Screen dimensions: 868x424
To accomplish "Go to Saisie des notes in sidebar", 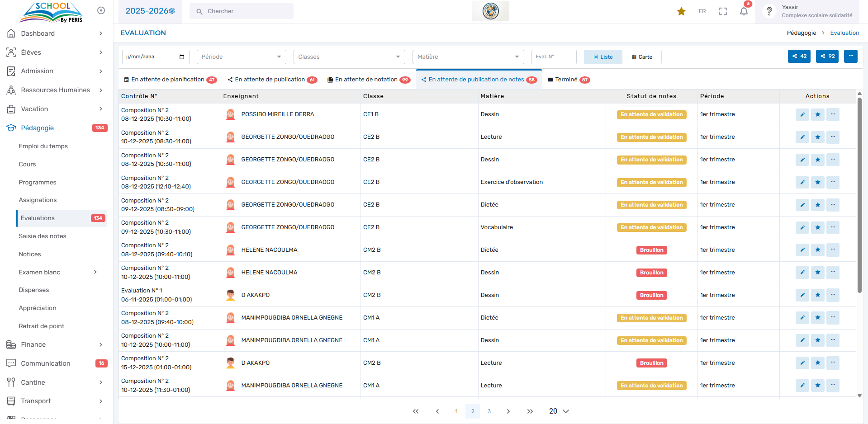I will click(43, 236).
